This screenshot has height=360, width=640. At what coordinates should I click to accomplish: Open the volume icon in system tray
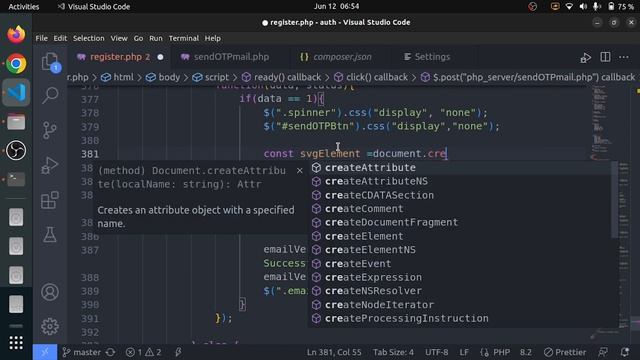pyautogui.click(x=583, y=7)
